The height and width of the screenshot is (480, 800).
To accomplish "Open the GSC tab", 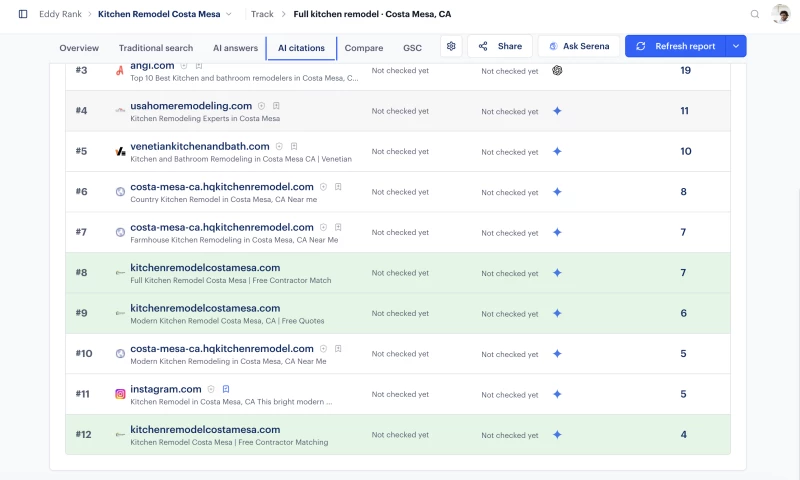I will point(412,48).
